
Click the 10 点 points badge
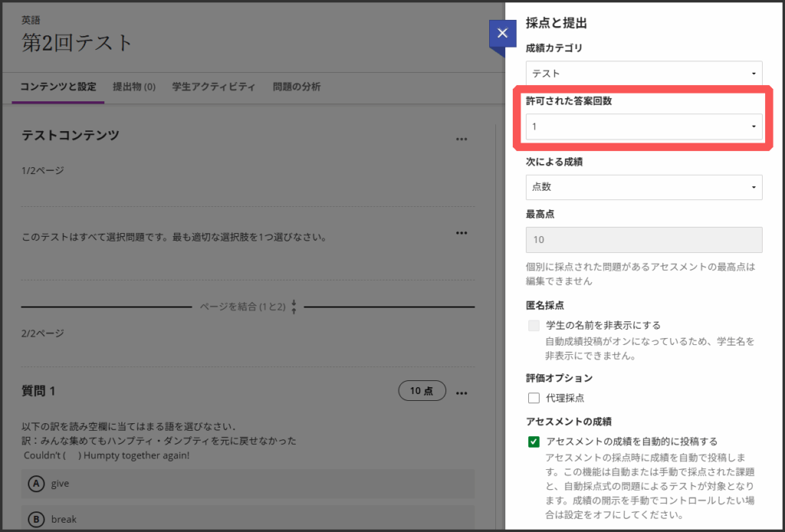(422, 391)
